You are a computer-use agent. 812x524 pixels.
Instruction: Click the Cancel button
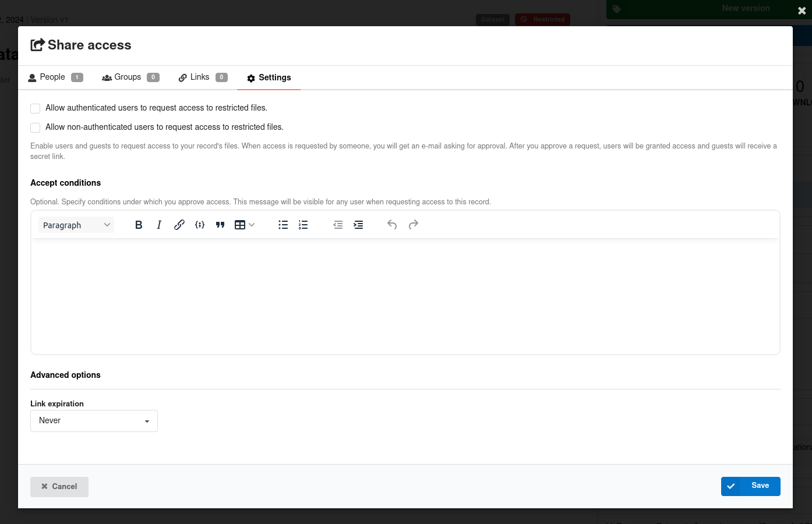coord(59,487)
